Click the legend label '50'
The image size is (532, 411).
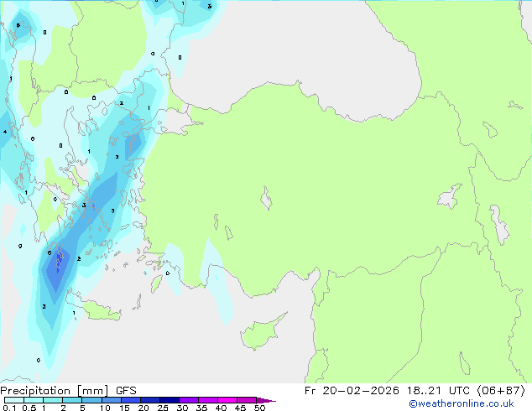(x=259, y=408)
